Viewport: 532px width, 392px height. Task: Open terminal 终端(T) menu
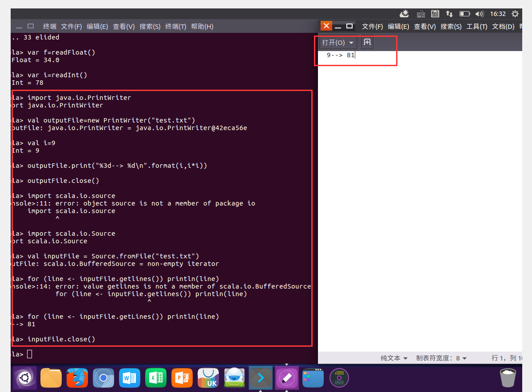click(175, 27)
